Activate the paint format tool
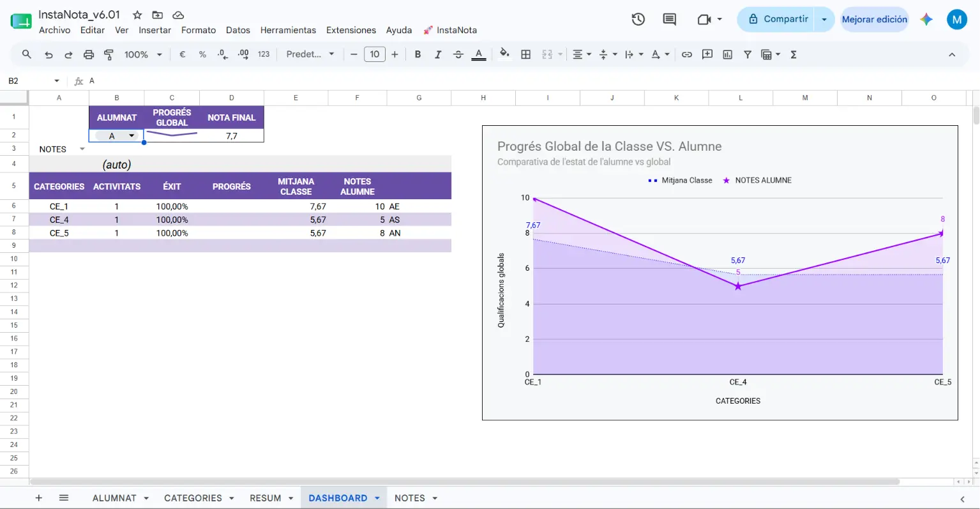The image size is (980, 509). pyautogui.click(x=109, y=54)
